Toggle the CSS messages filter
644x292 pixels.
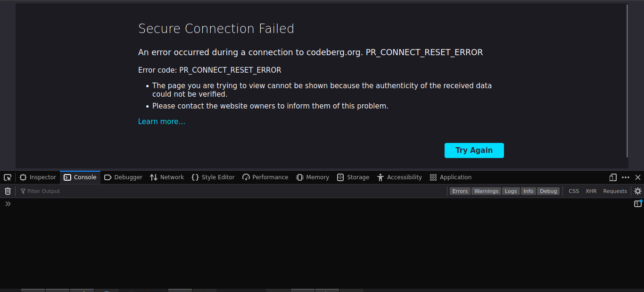(573, 191)
